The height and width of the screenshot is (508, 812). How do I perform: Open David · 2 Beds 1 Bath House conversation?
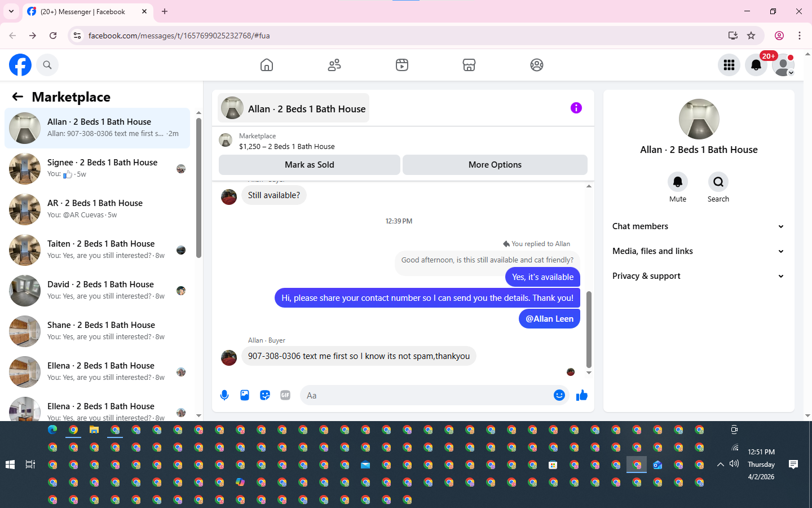tap(97, 291)
